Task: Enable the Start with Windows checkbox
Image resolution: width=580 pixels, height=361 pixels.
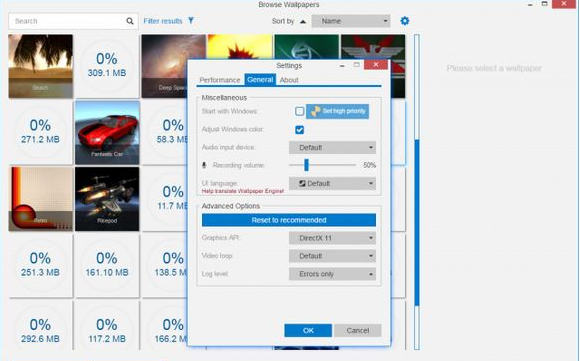Action: point(300,111)
